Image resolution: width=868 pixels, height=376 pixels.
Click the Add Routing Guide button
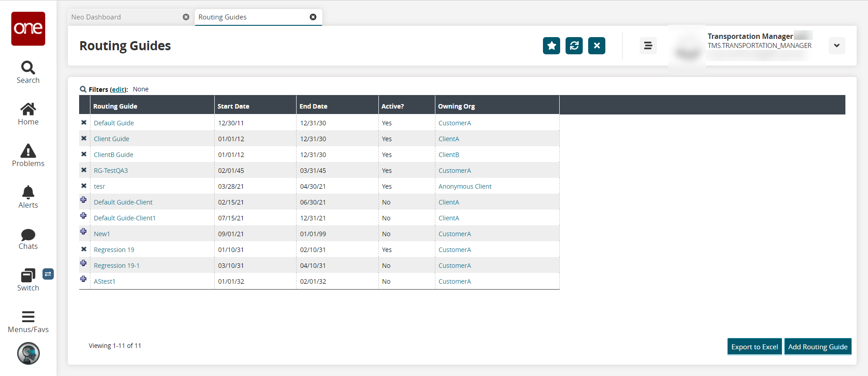coord(817,347)
